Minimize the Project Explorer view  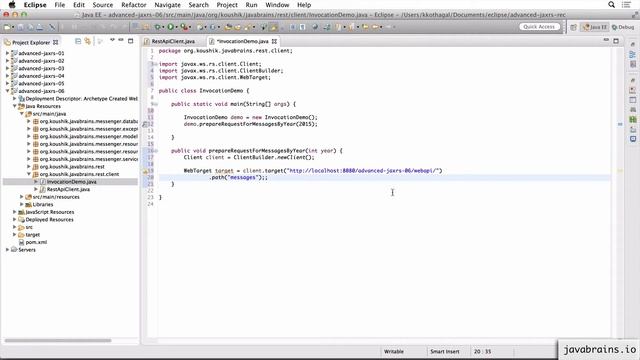[x=121, y=40]
